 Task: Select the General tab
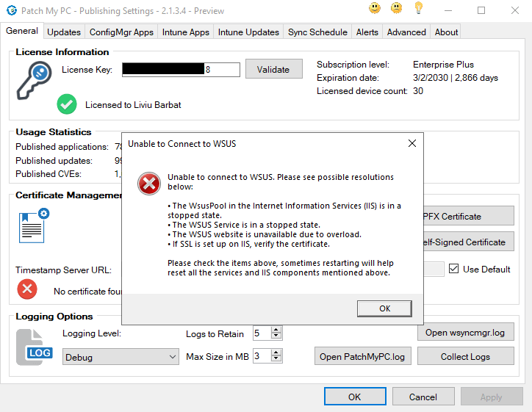[22, 31]
